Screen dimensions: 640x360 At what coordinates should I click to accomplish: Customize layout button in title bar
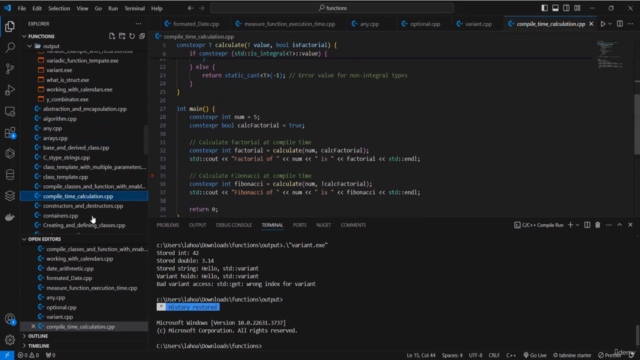(x=577, y=8)
